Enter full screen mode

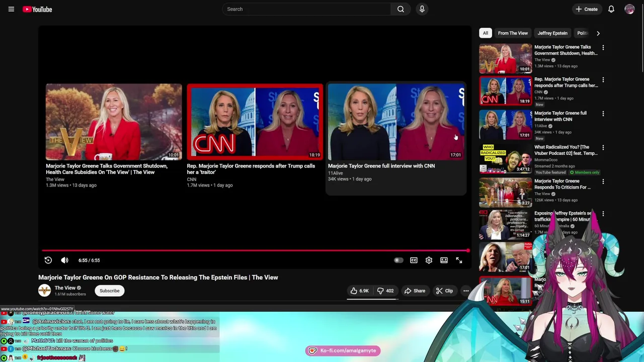pos(459,260)
